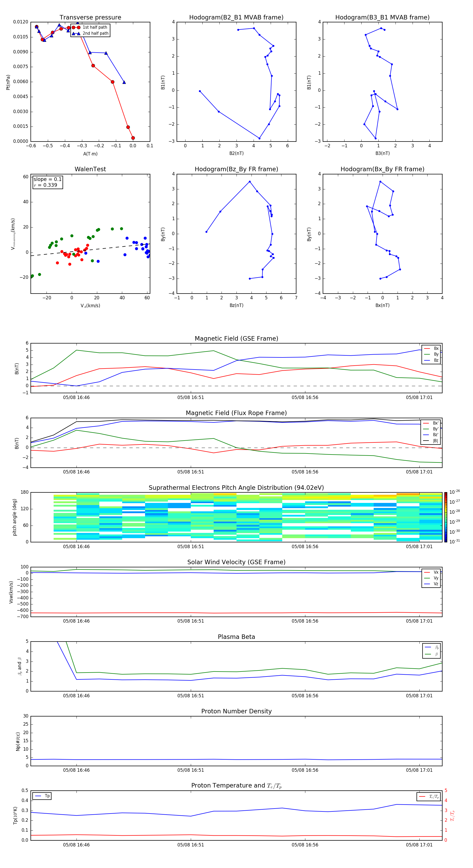Select the '1st half path' legend entry
Viewport: 473px width, 868px height.
point(90,27)
